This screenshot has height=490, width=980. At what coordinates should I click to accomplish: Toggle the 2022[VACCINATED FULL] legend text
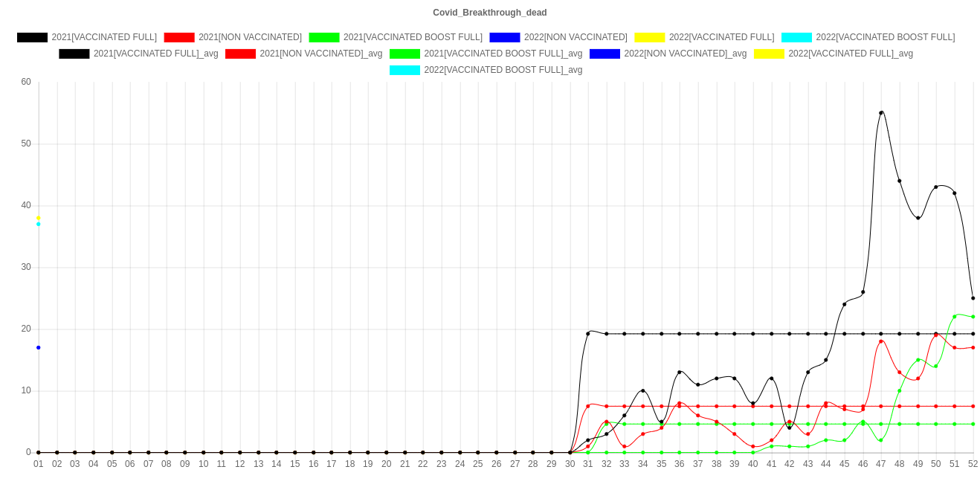[x=721, y=37]
